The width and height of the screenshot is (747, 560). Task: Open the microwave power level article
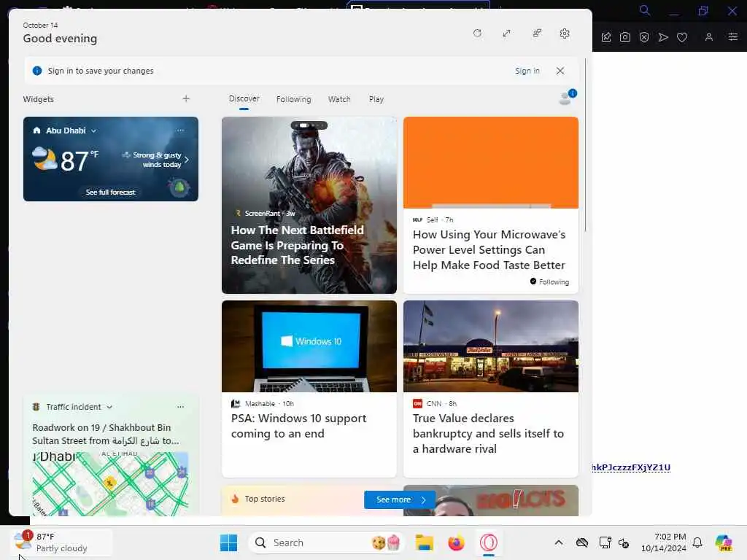[x=489, y=249]
